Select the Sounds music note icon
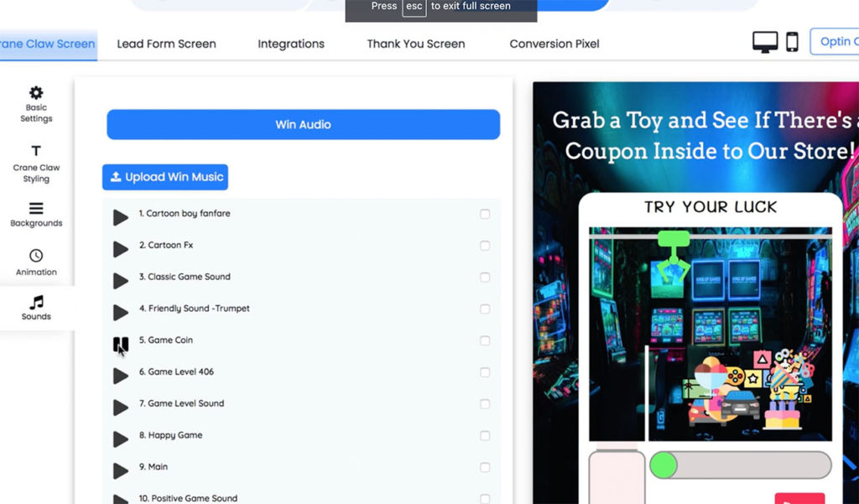 36,302
